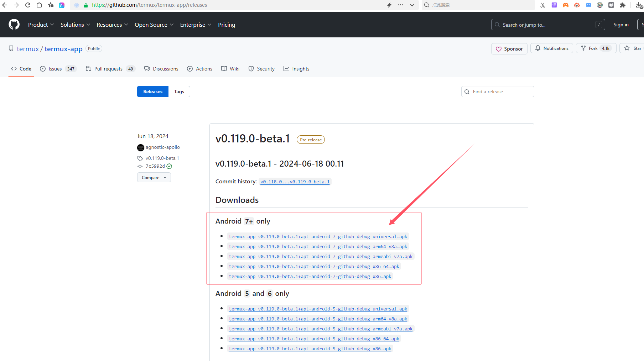Expand the Open Source menu
Viewport: 644px width, 361px height.
tap(154, 25)
